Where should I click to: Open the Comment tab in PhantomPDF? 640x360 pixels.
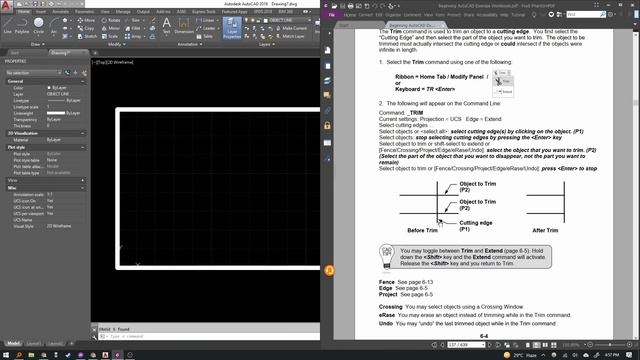(412, 15)
